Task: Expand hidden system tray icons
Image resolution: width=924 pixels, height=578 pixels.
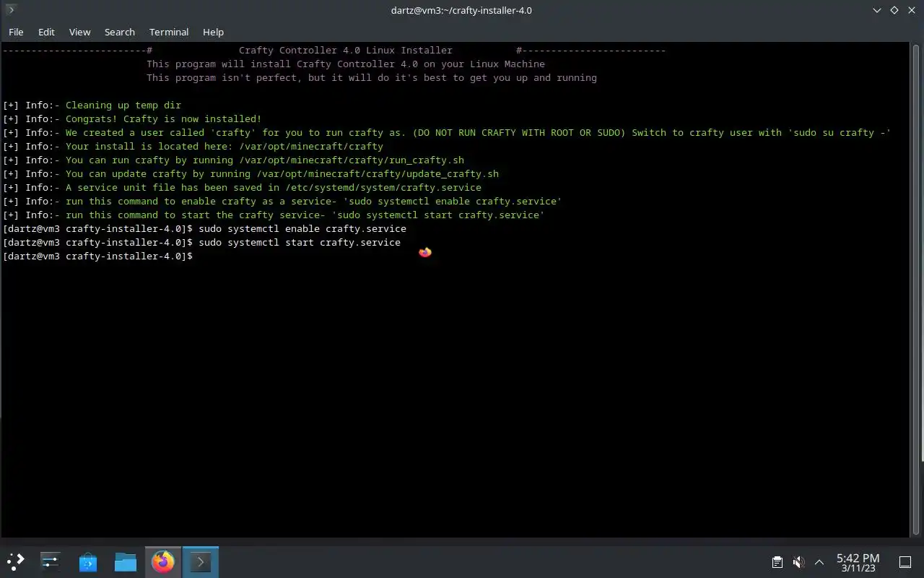Action: point(819,561)
